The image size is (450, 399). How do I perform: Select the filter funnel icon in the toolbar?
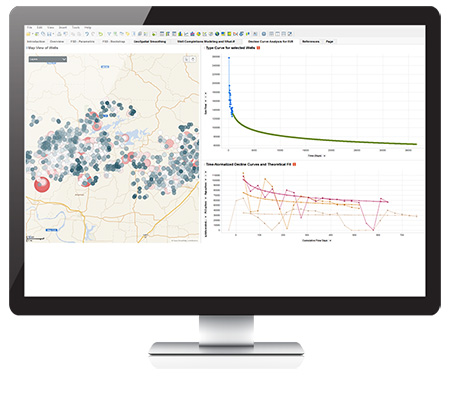tap(109, 34)
